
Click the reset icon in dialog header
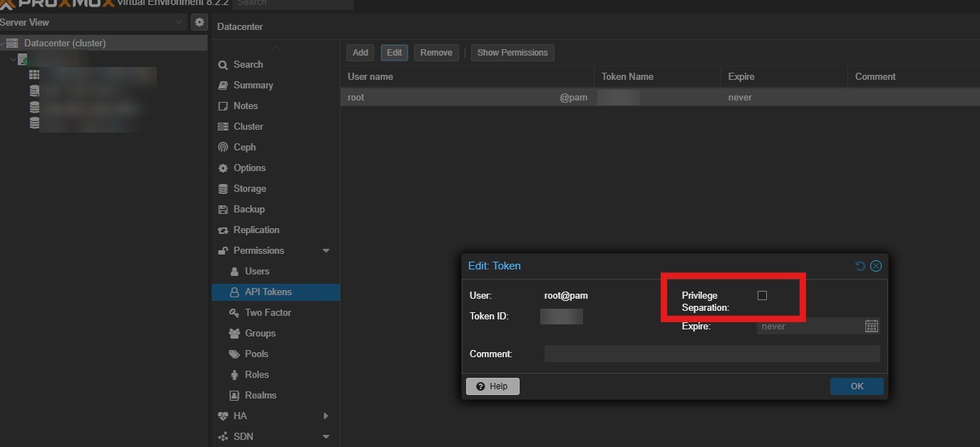(860, 266)
